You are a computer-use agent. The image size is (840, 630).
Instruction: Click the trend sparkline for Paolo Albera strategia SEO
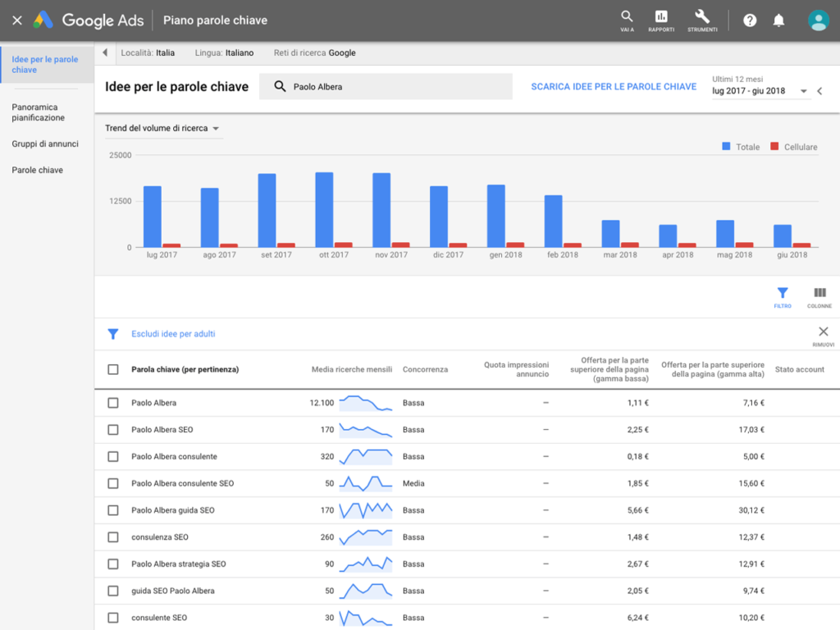click(x=366, y=564)
